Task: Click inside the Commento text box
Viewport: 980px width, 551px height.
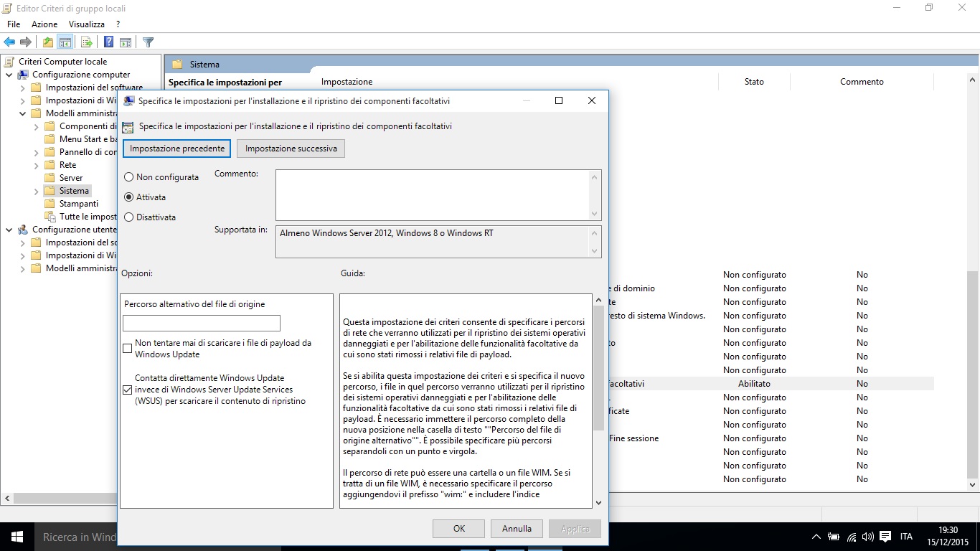Action: (433, 194)
